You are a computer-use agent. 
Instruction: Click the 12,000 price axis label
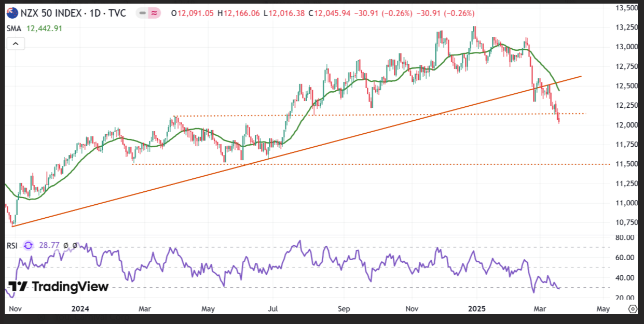click(626, 125)
